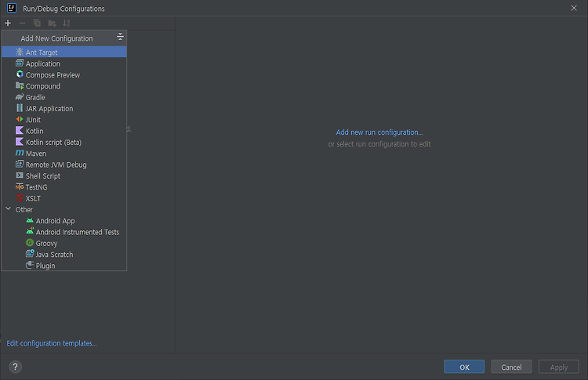
Task: Pick the Gradle configuration type
Action: pos(64,97)
